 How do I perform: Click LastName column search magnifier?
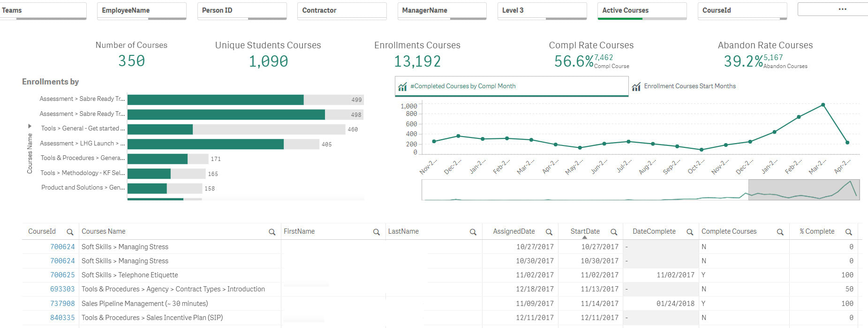[x=473, y=232]
